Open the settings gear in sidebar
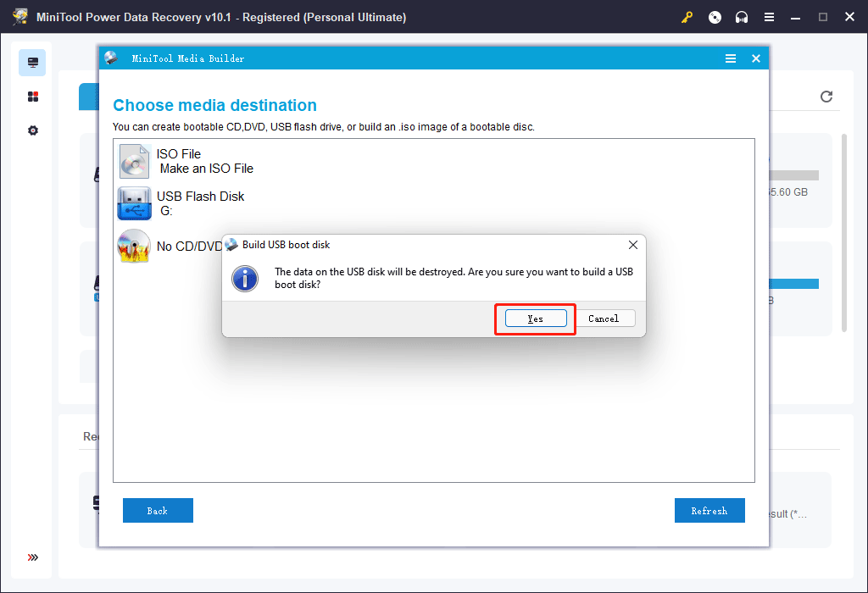Screen dimensions: 868x593 [x=33, y=130]
